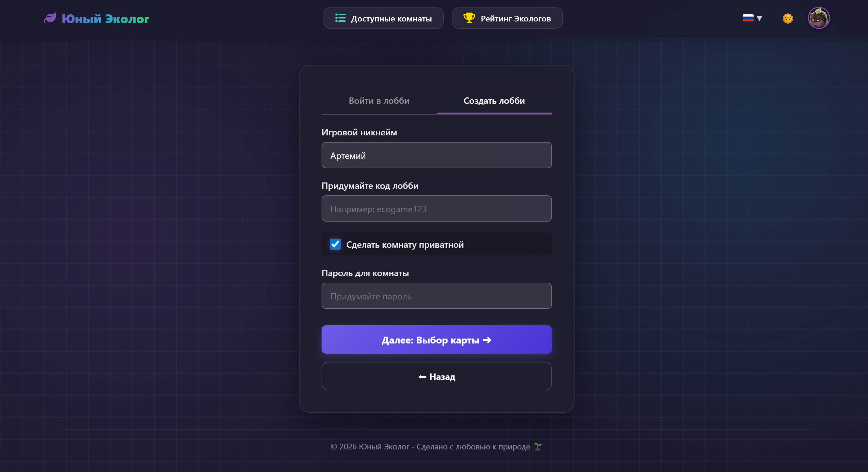Click the list icon beside Доступные комнаты
This screenshot has height=472, width=868.
click(340, 18)
